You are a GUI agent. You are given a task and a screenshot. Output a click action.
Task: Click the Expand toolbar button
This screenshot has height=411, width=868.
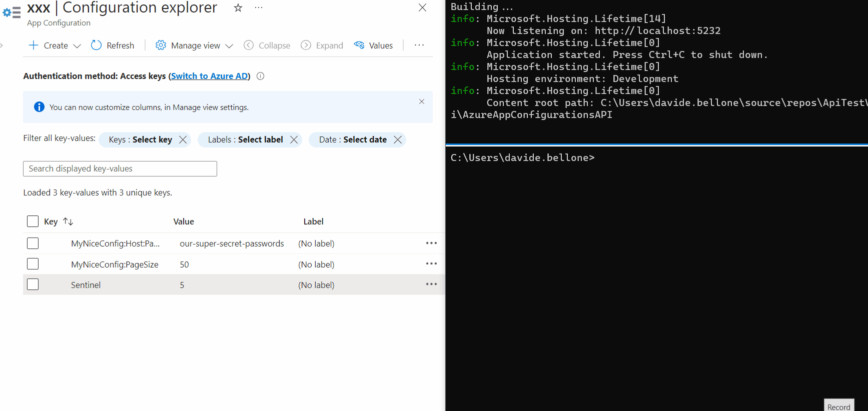[322, 45]
